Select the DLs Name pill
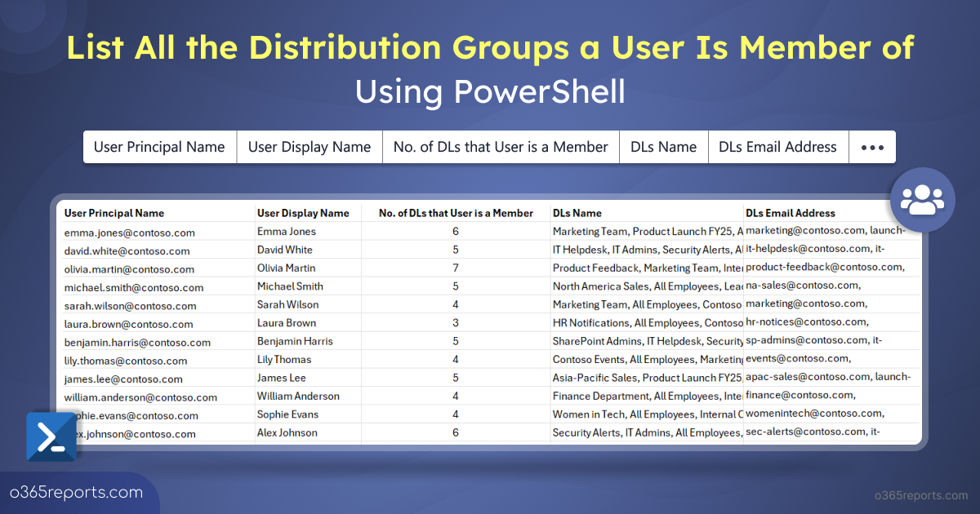980x514 pixels. 663,148
